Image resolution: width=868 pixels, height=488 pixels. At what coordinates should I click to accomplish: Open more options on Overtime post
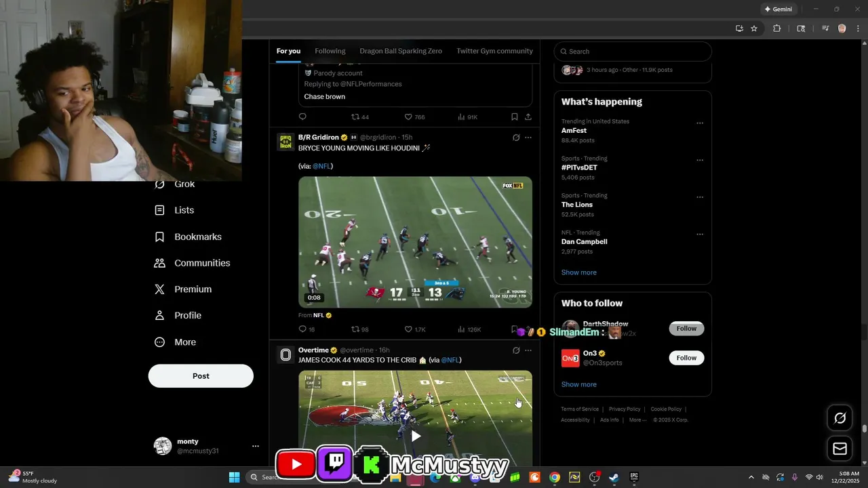pyautogui.click(x=528, y=350)
